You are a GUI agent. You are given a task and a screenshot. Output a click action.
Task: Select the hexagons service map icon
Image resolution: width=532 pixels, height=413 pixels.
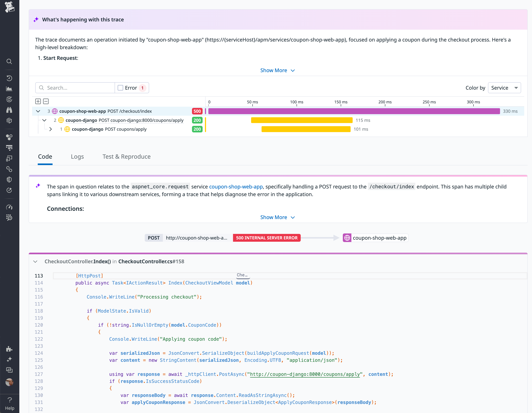click(9, 137)
